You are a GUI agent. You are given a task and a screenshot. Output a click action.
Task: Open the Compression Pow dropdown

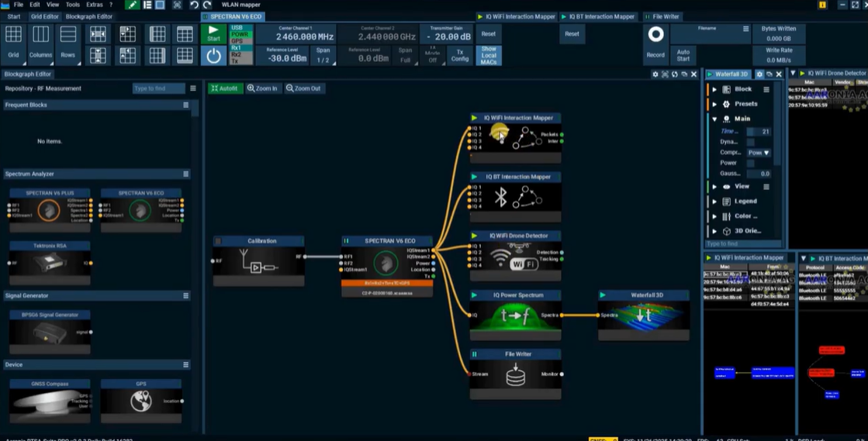pos(759,153)
